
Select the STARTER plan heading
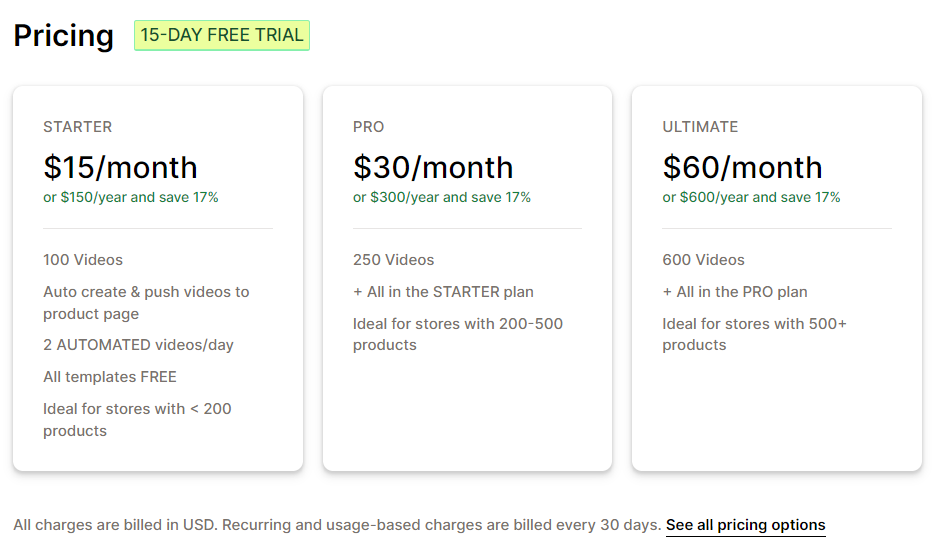[x=77, y=127]
